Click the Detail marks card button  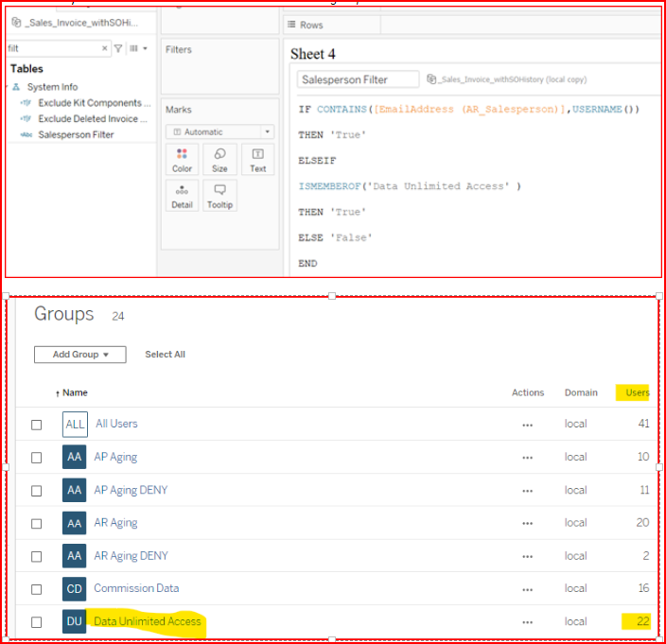tap(182, 195)
